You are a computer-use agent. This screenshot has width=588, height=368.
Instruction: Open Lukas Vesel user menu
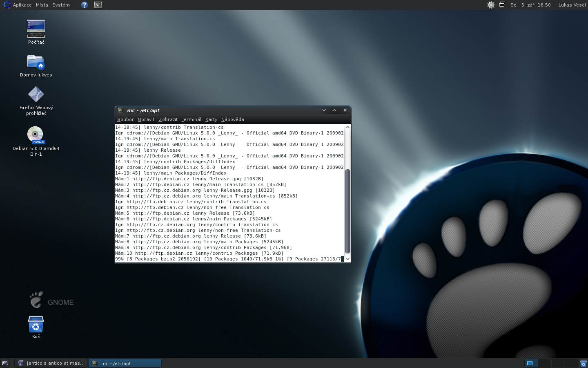572,5
